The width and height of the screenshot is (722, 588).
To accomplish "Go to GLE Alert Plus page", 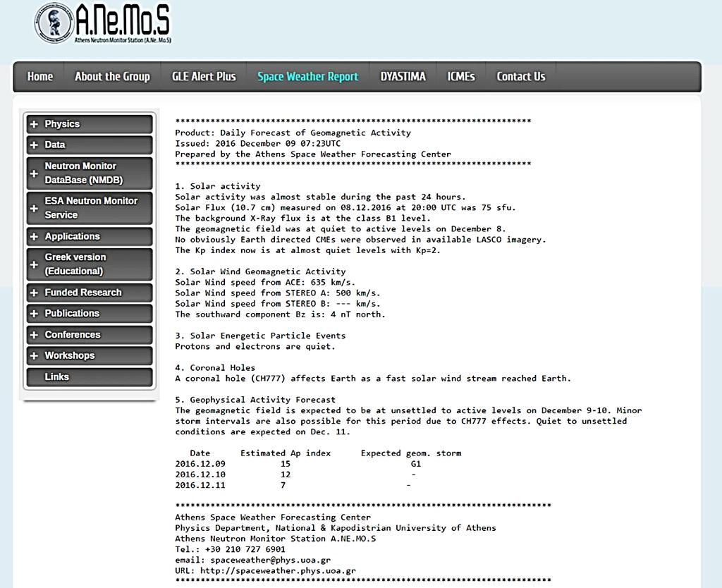I will [x=204, y=76].
